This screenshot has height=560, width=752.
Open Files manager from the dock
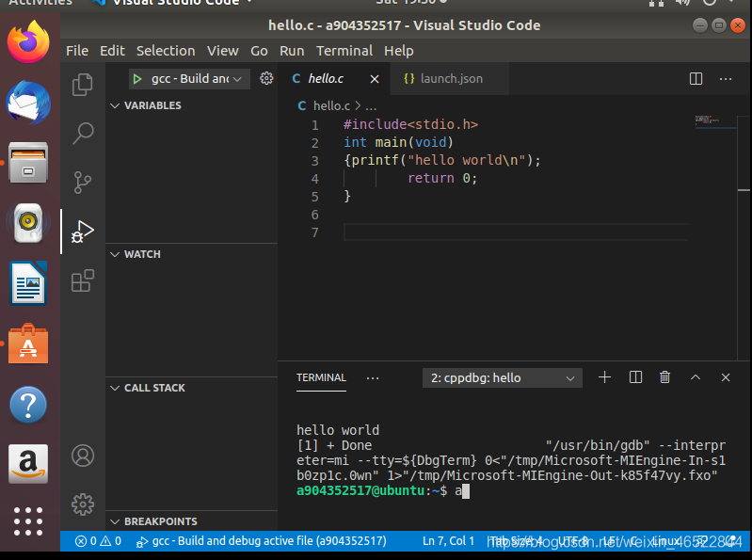(28, 162)
